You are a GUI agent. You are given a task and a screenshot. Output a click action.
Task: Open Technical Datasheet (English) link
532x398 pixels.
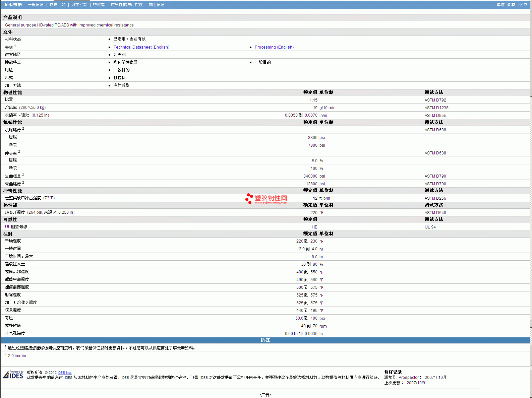click(141, 47)
